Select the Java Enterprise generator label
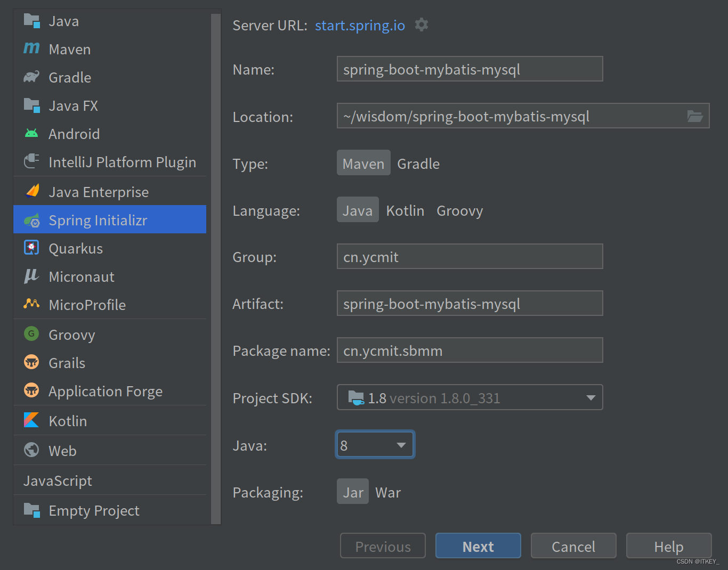Image resolution: width=728 pixels, height=570 pixels. pos(99,192)
